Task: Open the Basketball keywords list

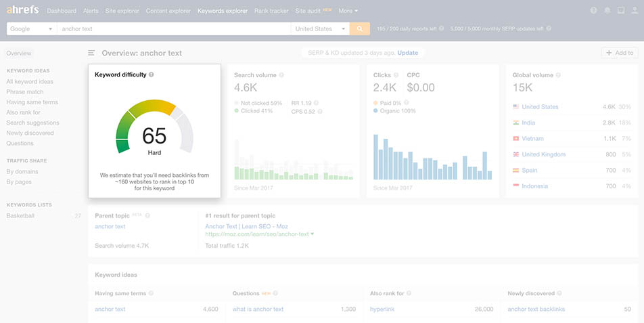Action: point(20,216)
